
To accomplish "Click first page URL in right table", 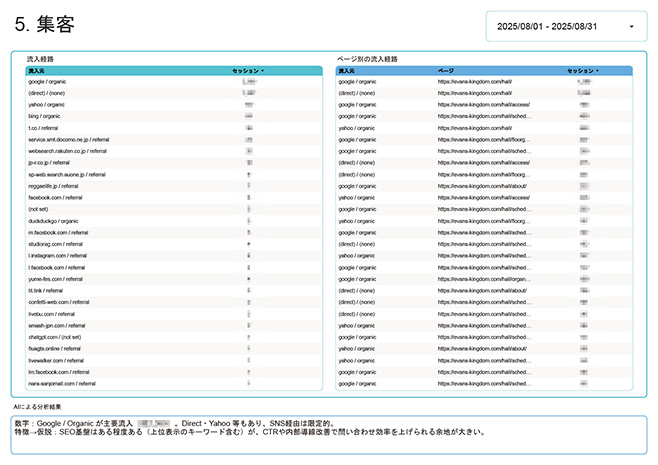I will [x=474, y=81].
